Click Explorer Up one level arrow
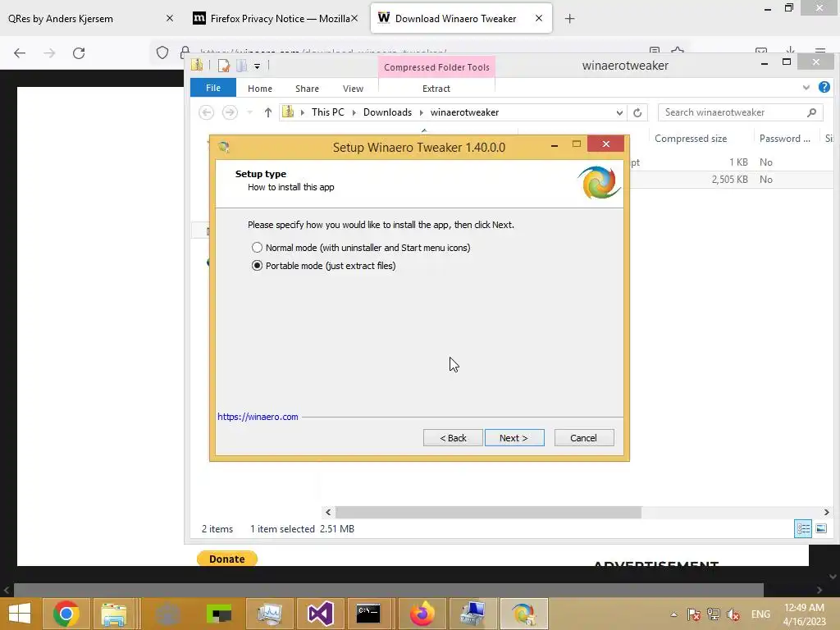Screen dimensions: 840x630 tap(268, 112)
